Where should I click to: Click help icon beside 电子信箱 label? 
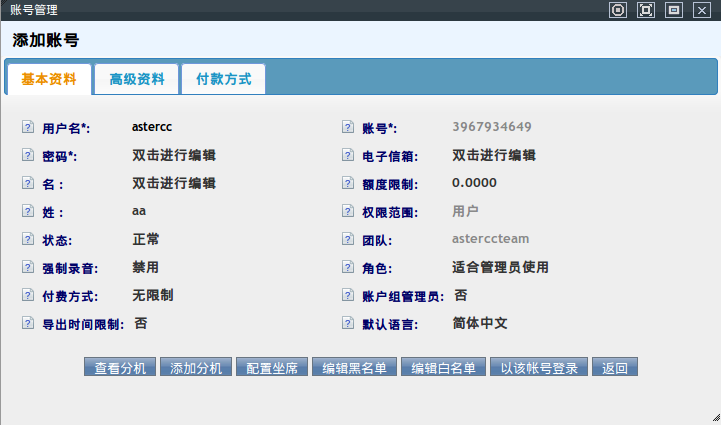(x=347, y=156)
